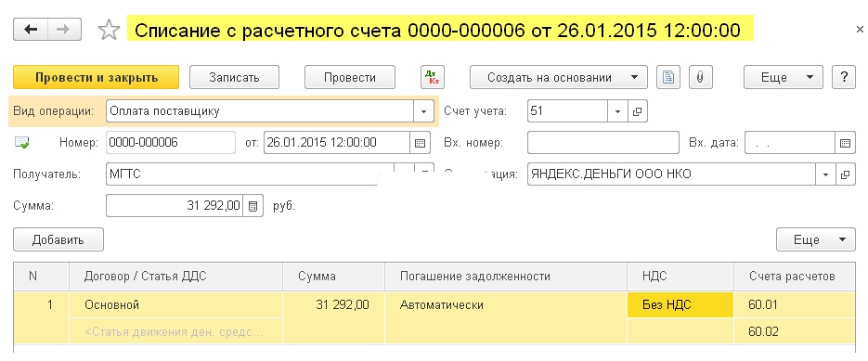Click the document date field

point(337,143)
